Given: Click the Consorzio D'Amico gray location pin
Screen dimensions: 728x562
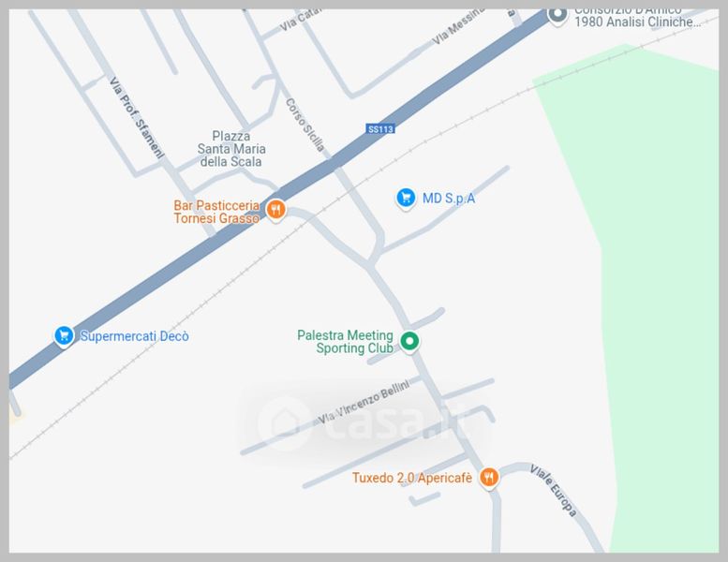Looking at the screenshot, I should coord(557,15).
